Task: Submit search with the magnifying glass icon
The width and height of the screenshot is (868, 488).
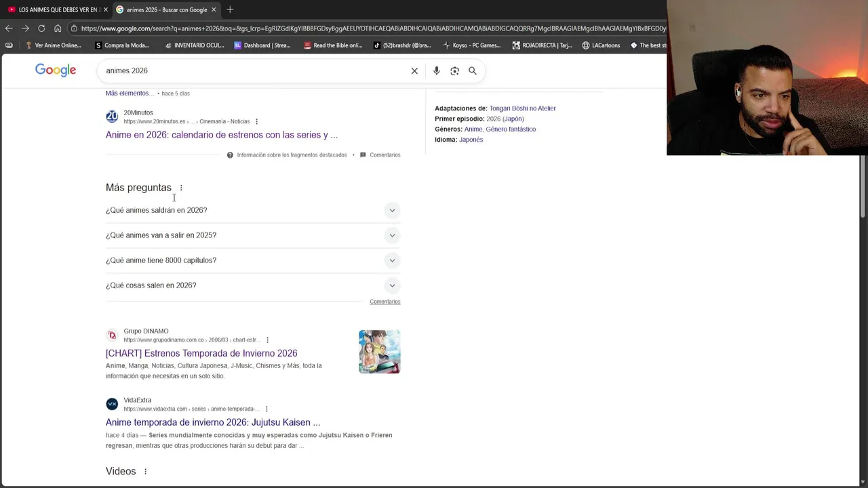Action: pyautogui.click(x=473, y=70)
